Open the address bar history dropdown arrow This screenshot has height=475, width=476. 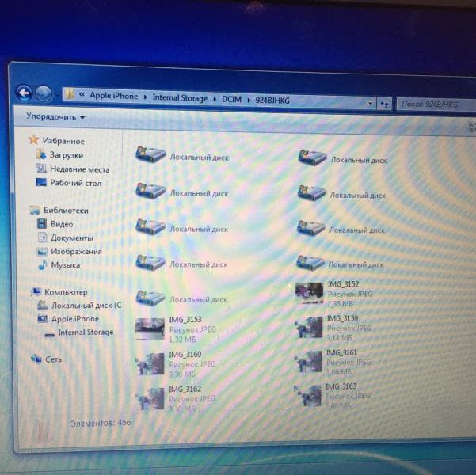click(371, 103)
